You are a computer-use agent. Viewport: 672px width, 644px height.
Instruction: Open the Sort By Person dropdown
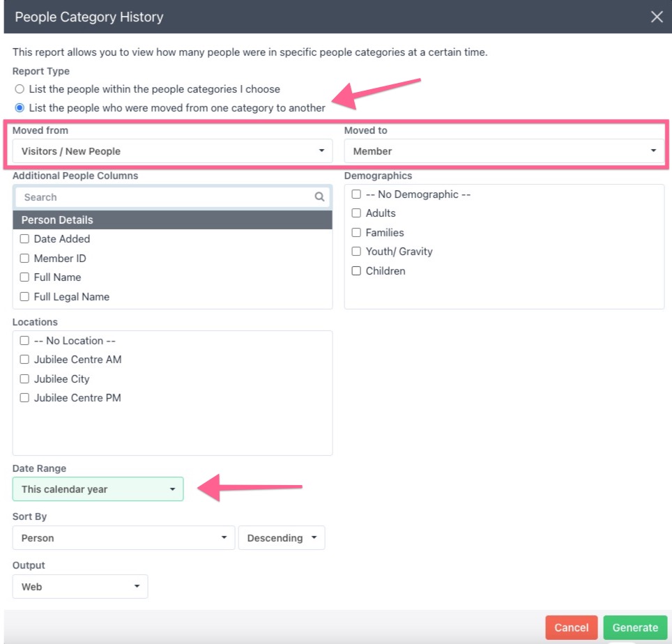tap(123, 538)
